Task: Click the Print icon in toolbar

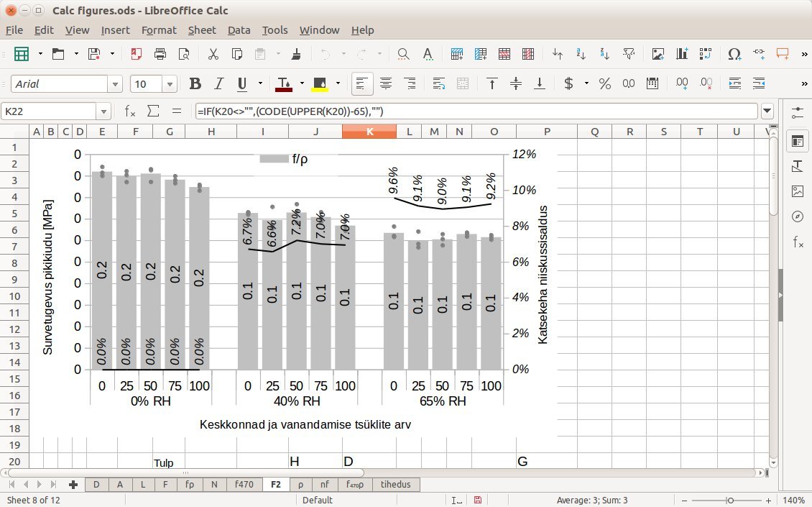Action: coord(160,54)
